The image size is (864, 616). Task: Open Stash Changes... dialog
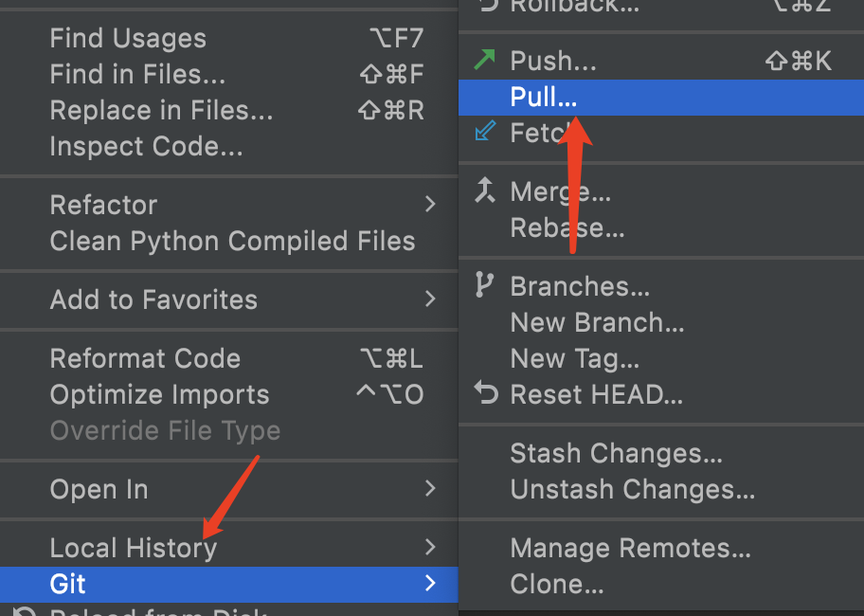(x=616, y=453)
